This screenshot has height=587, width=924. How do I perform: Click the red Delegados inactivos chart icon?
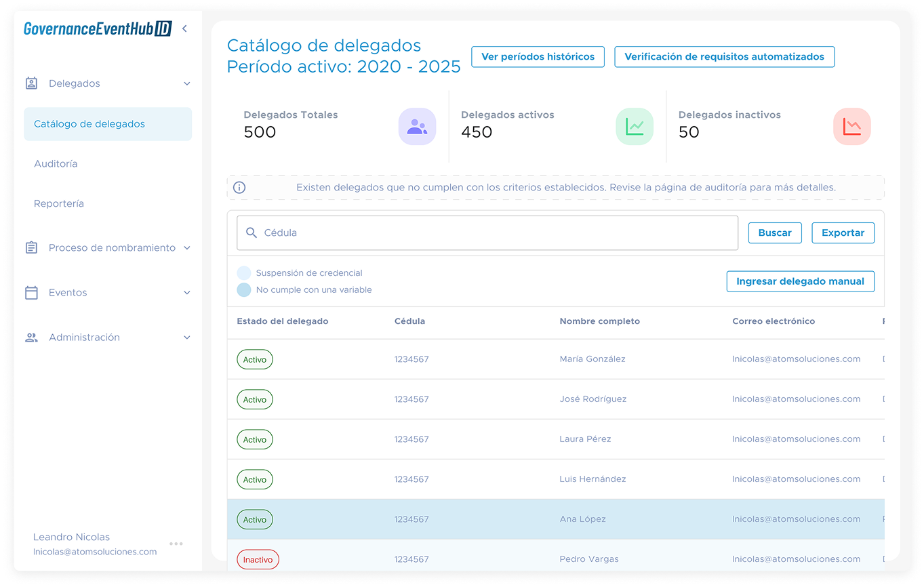point(851,127)
